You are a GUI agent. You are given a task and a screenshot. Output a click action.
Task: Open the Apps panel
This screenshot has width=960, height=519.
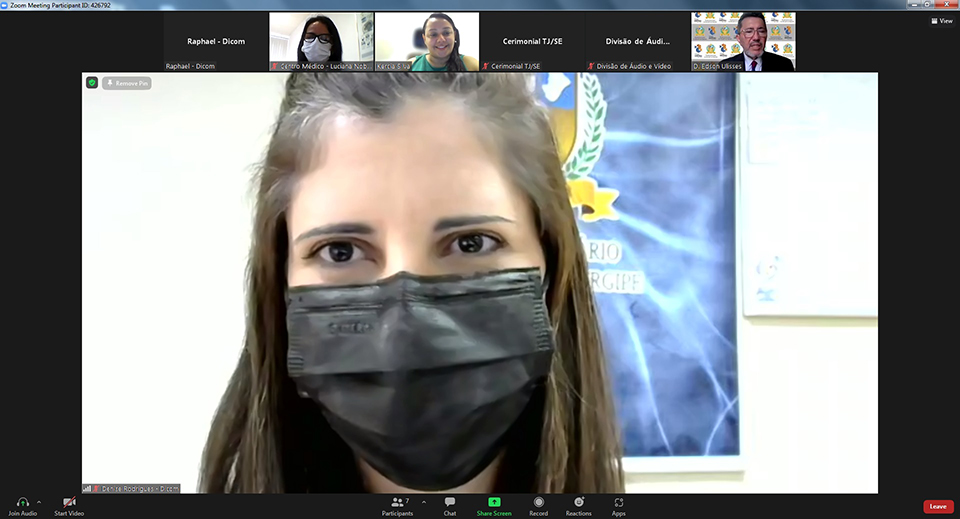(619, 502)
